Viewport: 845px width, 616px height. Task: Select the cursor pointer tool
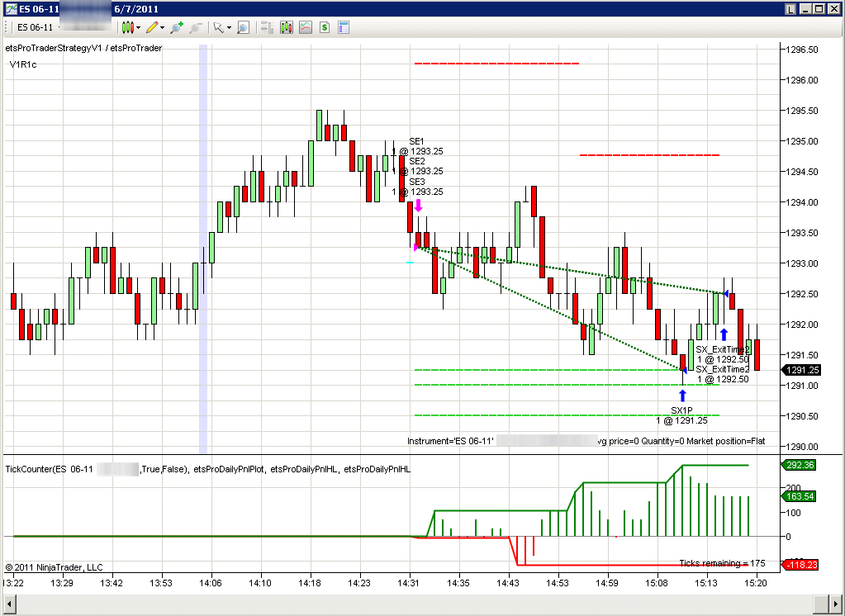[x=218, y=27]
